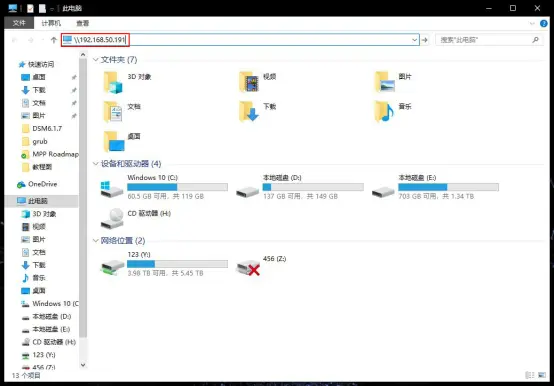Select Windows 10 (C:) in sidebar tree
Viewport: 554px width, 386px height.
pyautogui.click(x=50, y=304)
